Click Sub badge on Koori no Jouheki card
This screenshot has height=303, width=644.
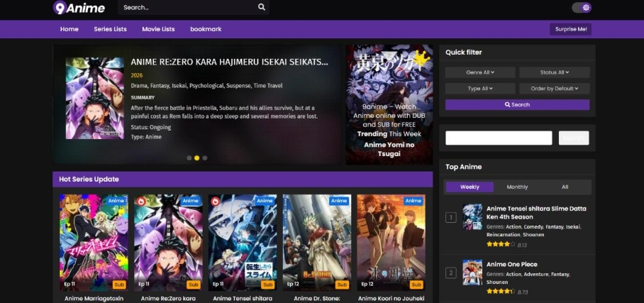pyautogui.click(x=416, y=285)
